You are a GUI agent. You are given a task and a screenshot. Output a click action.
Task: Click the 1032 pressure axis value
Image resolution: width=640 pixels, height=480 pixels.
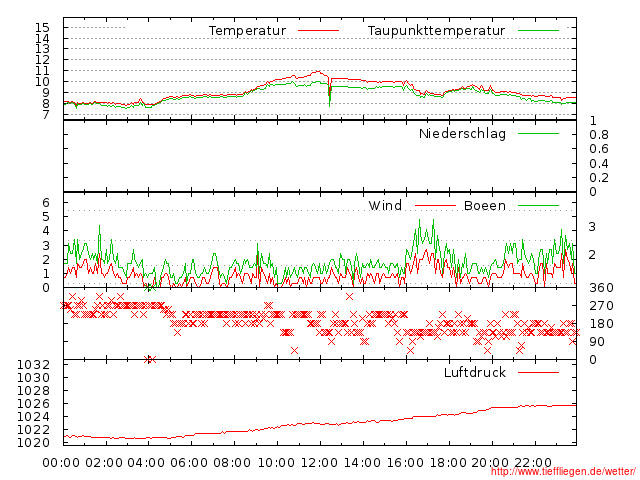pyautogui.click(x=33, y=364)
